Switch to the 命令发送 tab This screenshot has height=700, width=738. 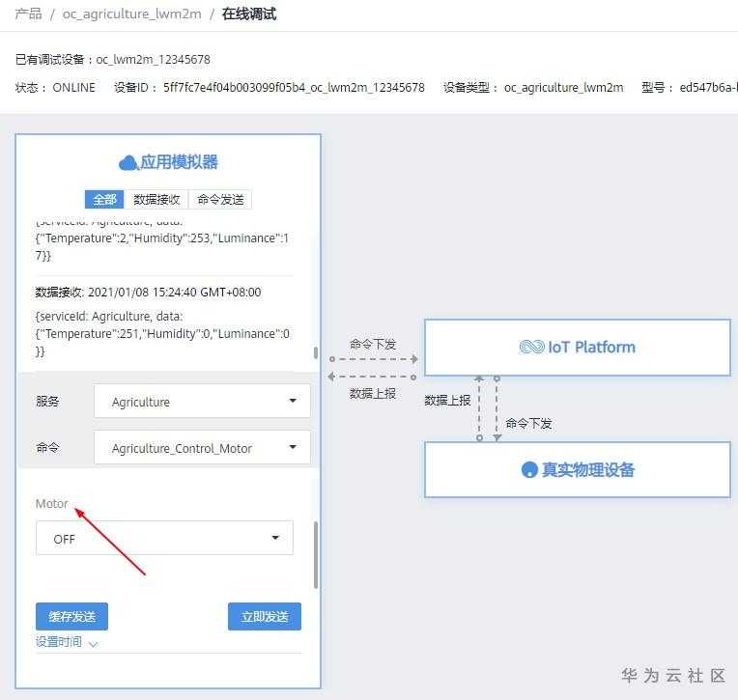point(220,200)
